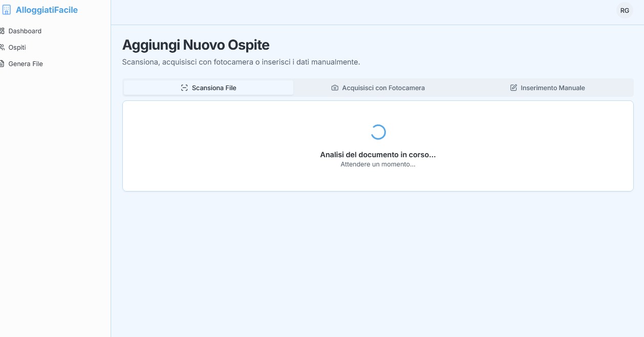Open the AlloggiatiFacile home link text
The width and height of the screenshot is (644, 337).
tap(47, 10)
